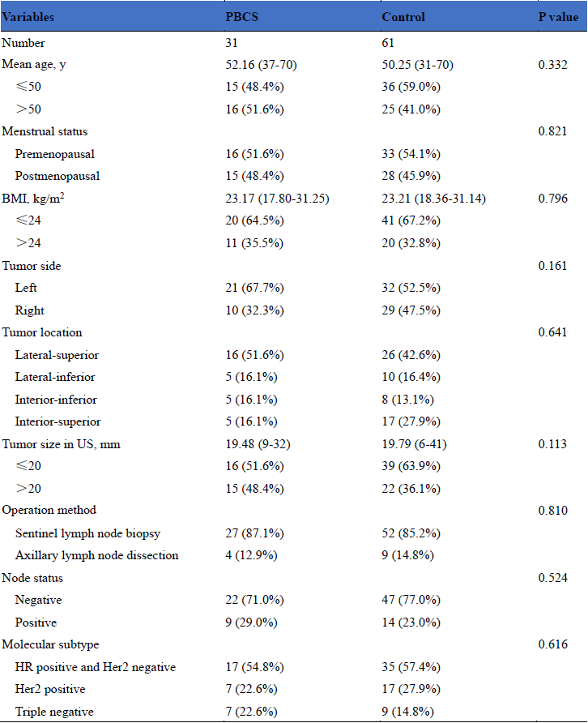Click the P value column header
Viewport: 588px width, 723px height.
pos(559,17)
